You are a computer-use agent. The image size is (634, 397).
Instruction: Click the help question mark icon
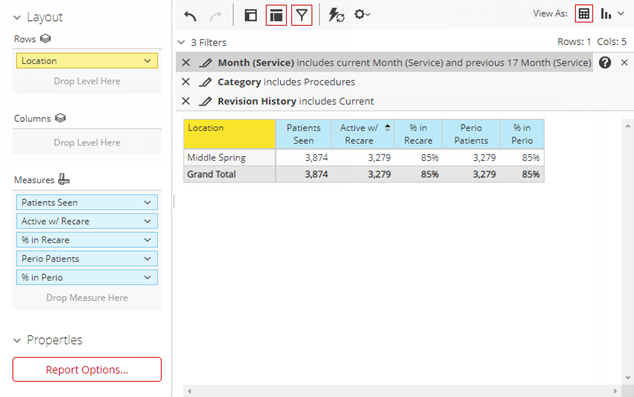(x=605, y=63)
